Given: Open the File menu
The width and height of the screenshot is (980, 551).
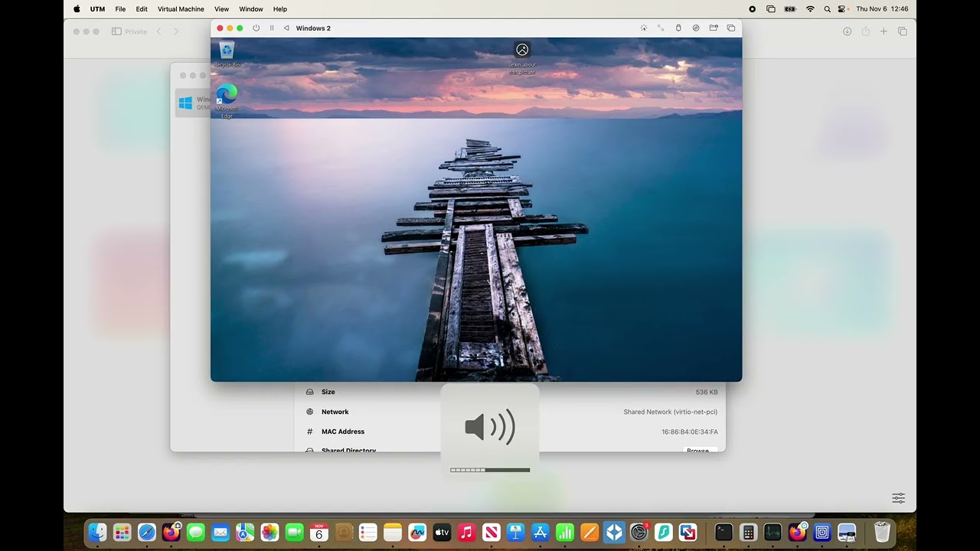Looking at the screenshot, I should pyautogui.click(x=120, y=9).
